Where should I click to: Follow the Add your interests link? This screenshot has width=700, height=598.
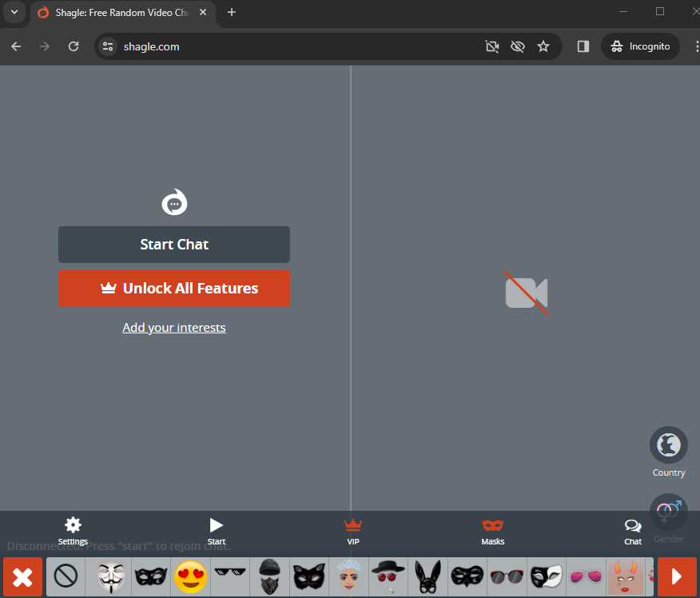pos(174,328)
